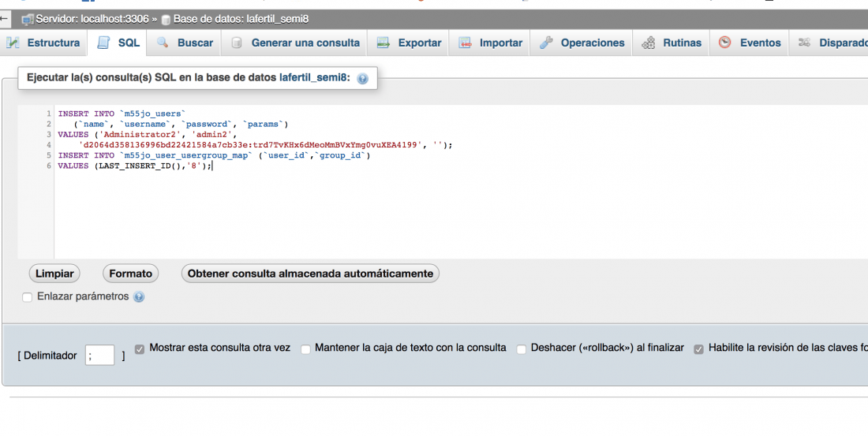Click LAST_INSERT_ID() in the query

[x=140, y=166]
